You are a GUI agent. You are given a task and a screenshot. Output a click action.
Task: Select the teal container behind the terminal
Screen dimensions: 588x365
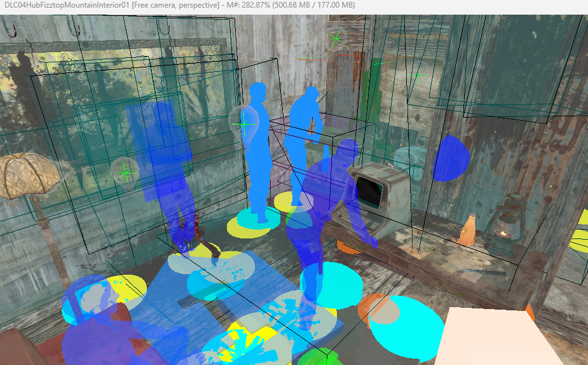click(409, 162)
